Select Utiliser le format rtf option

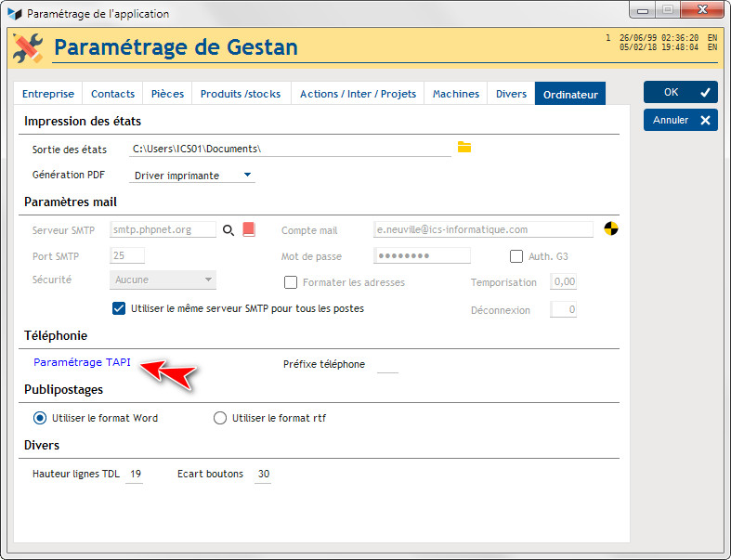[x=220, y=418]
